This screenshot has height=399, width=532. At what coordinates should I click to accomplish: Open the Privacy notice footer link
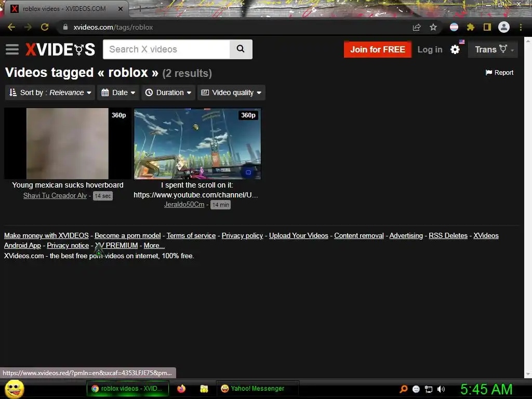pyautogui.click(x=68, y=245)
